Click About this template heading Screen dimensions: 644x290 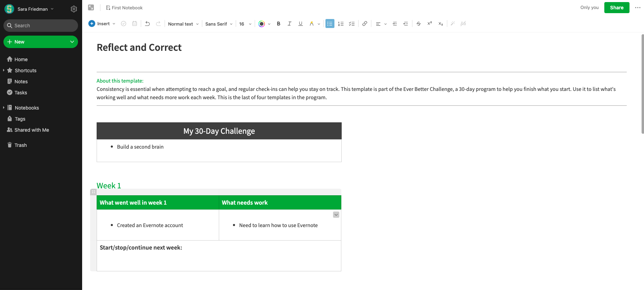pos(120,81)
